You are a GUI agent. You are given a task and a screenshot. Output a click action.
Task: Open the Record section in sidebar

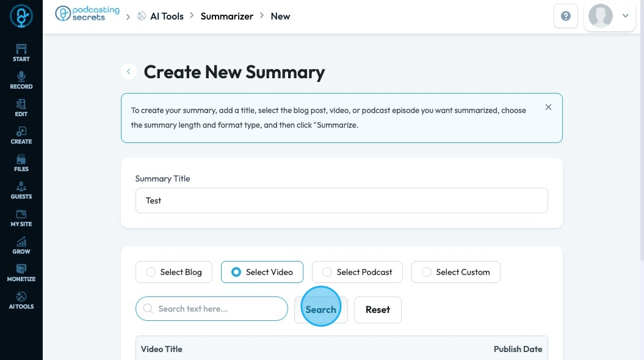[21, 80]
